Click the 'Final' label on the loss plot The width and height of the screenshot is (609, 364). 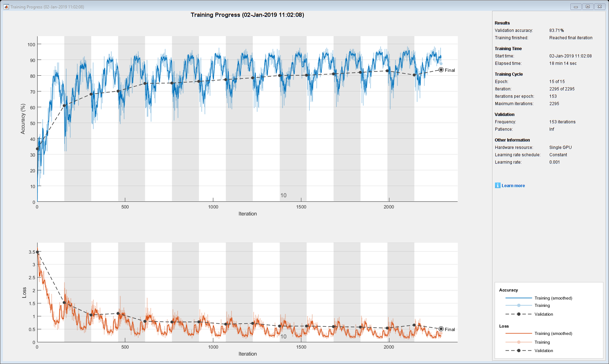coord(450,330)
